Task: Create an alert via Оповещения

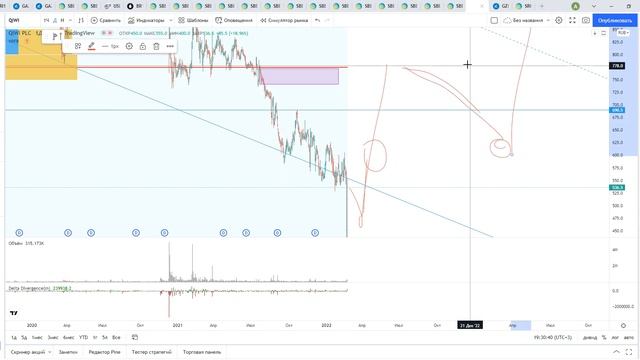Action: coord(234,20)
